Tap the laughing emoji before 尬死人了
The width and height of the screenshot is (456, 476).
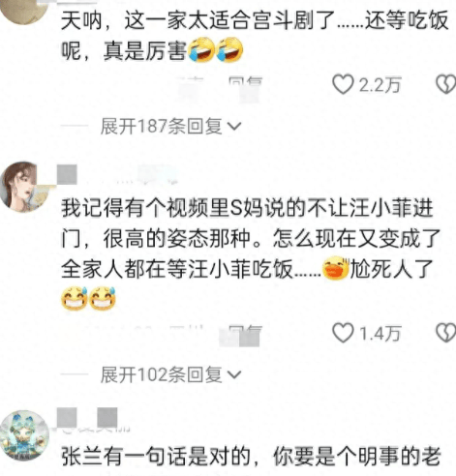(336, 268)
